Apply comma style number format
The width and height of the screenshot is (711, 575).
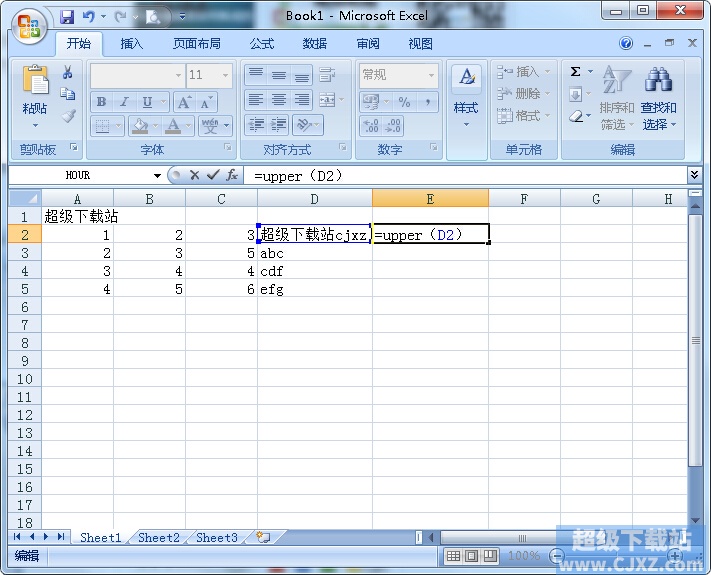coord(428,102)
